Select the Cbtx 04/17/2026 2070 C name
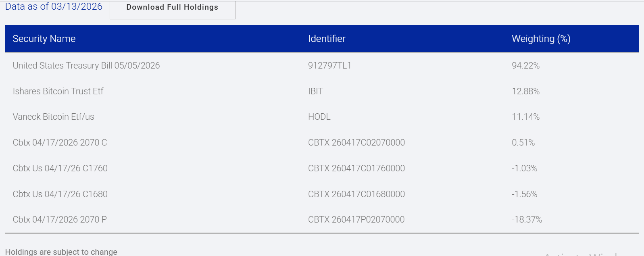The width and height of the screenshot is (644, 256). tap(60, 143)
